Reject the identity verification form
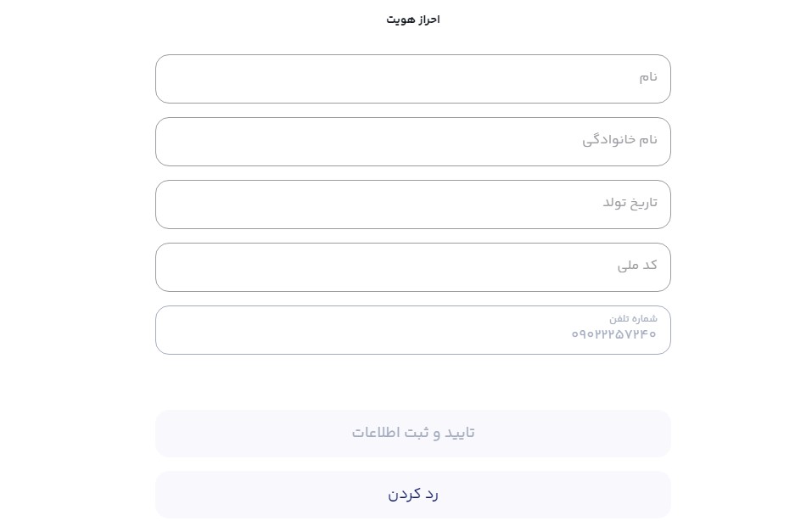The image size is (812, 521). coord(413,494)
